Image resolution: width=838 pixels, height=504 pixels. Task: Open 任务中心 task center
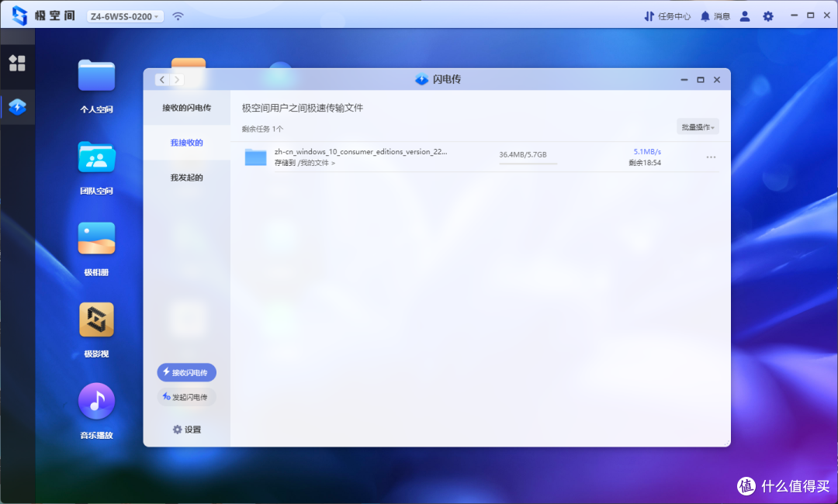pyautogui.click(x=667, y=16)
